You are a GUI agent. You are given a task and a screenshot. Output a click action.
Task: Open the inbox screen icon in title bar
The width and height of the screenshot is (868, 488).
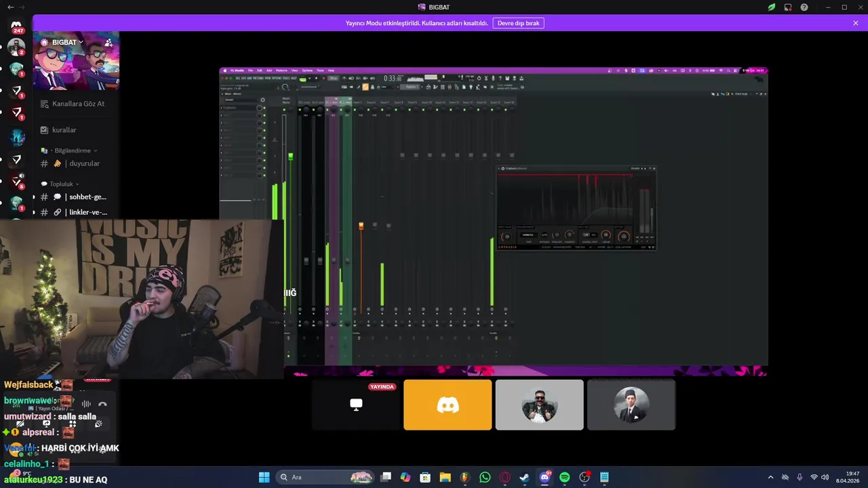point(788,7)
